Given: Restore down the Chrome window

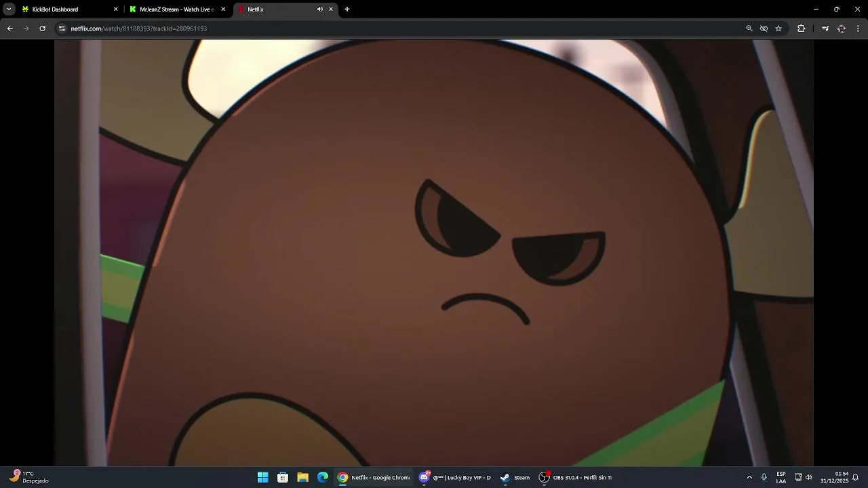Looking at the screenshot, I should [837, 9].
